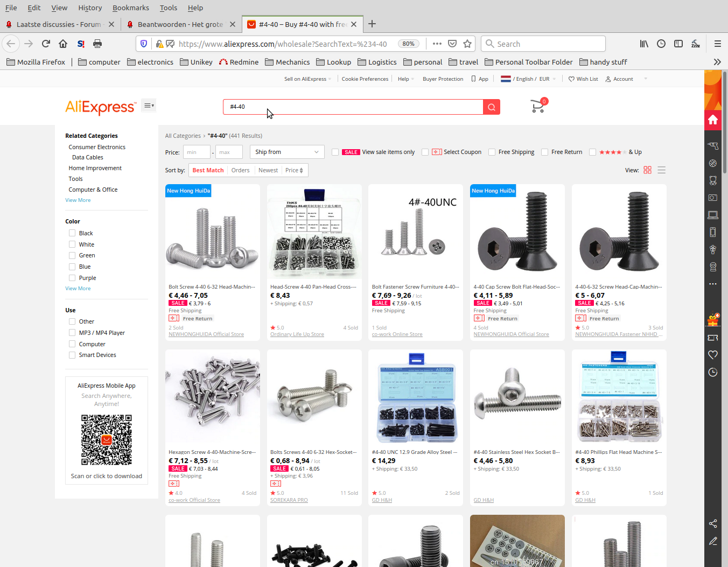Open the History menu
This screenshot has width=728, height=567.
tap(90, 8)
